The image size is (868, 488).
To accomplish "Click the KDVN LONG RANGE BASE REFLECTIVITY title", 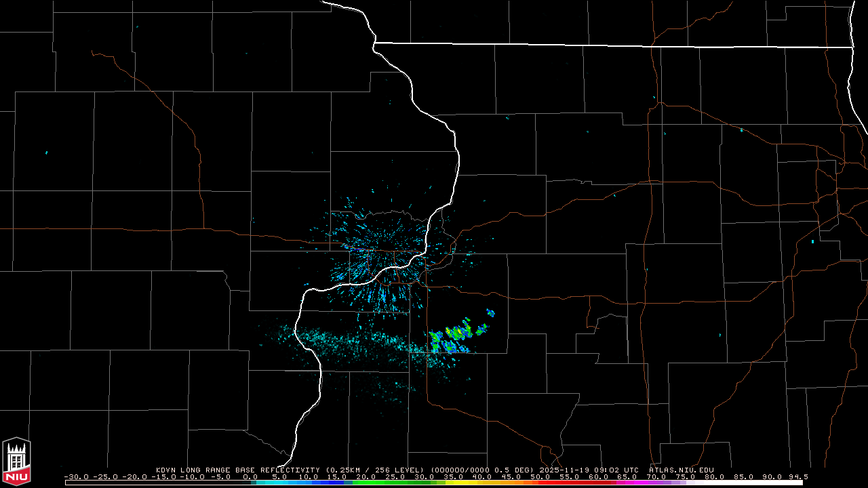I will coord(238,470).
